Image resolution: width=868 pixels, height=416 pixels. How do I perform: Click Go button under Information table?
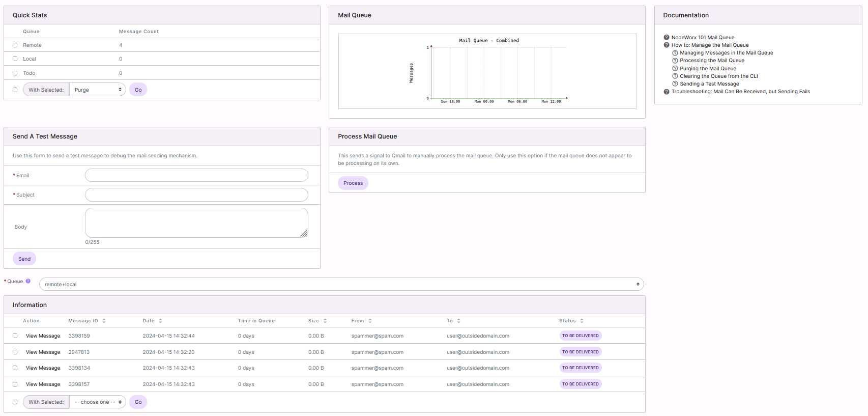[x=138, y=402]
